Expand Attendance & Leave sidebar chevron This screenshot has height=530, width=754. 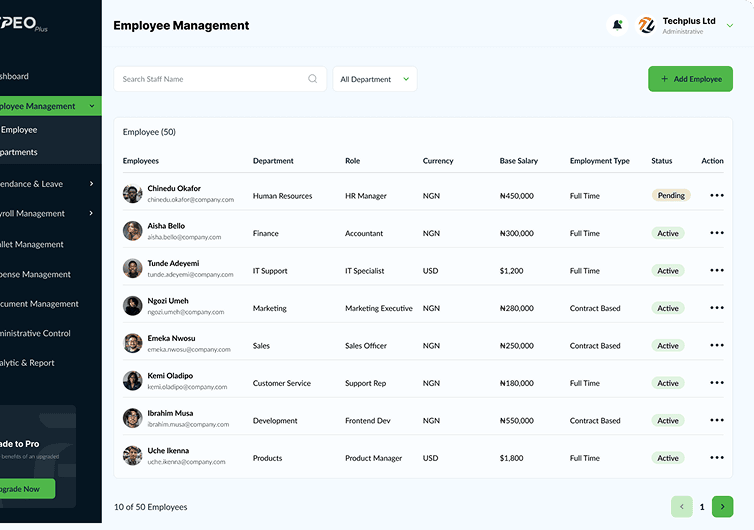[x=91, y=184]
